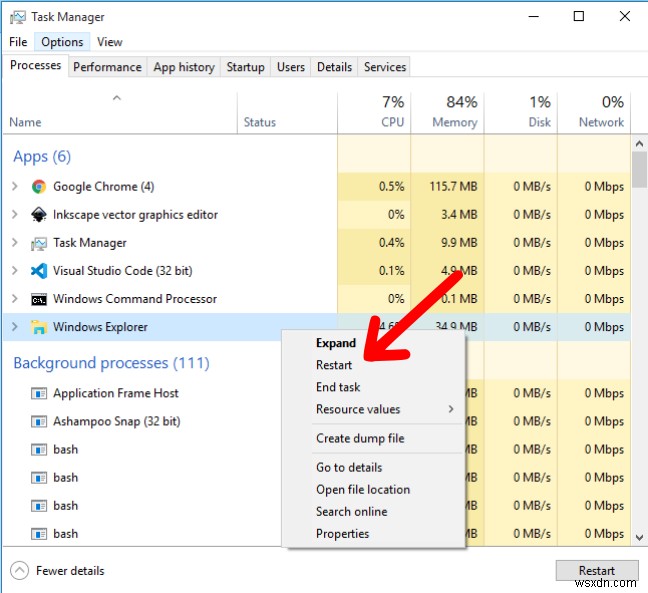This screenshot has width=648, height=593.
Task: Expand the Task Manager process row
Action: pyautogui.click(x=15, y=243)
